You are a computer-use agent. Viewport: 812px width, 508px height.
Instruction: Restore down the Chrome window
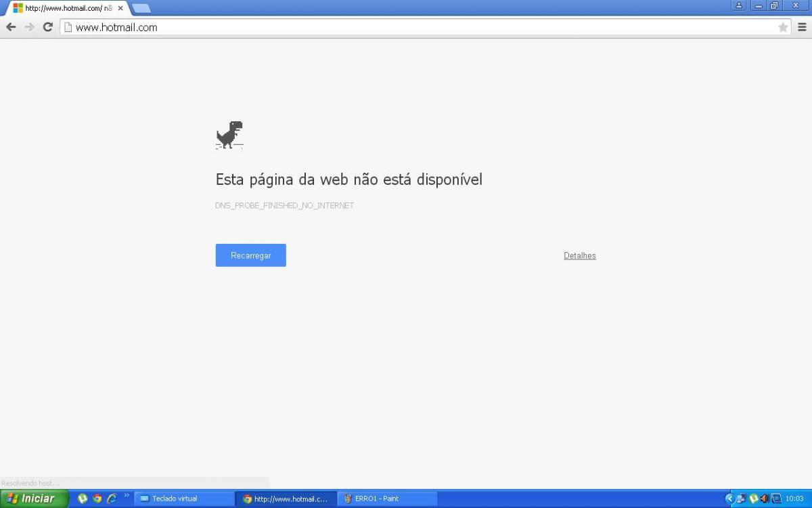774,5
